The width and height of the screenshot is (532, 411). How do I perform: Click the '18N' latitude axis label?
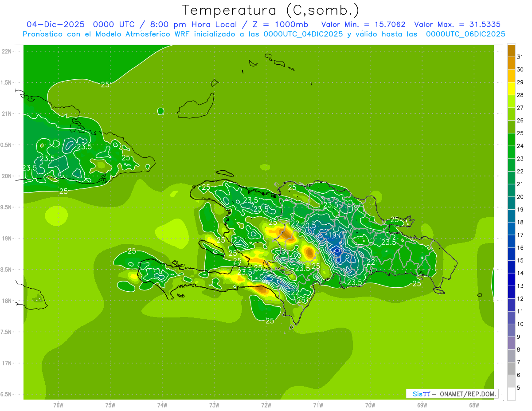7,301
